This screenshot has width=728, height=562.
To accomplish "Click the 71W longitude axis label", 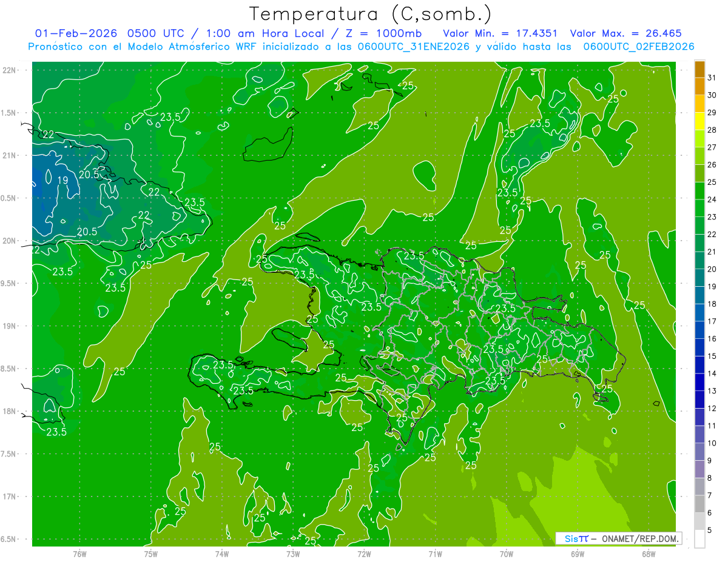I will [x=435, y=554].
